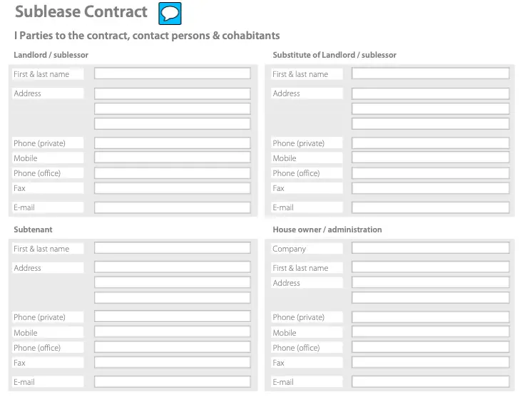This screenshot has width=532, height=397.
Task: Click Substitute of Landlord E-mail field
Action: click(431, 207)
